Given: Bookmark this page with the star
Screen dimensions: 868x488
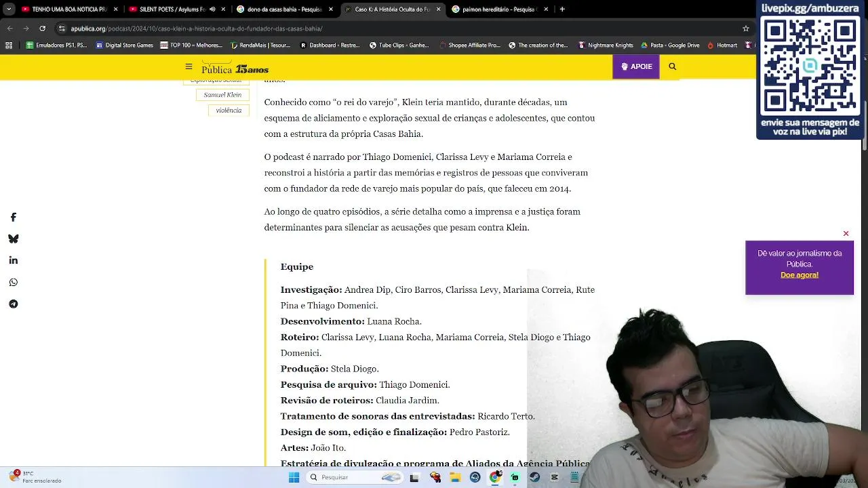Looking at the screenshot, I should 746,28.
